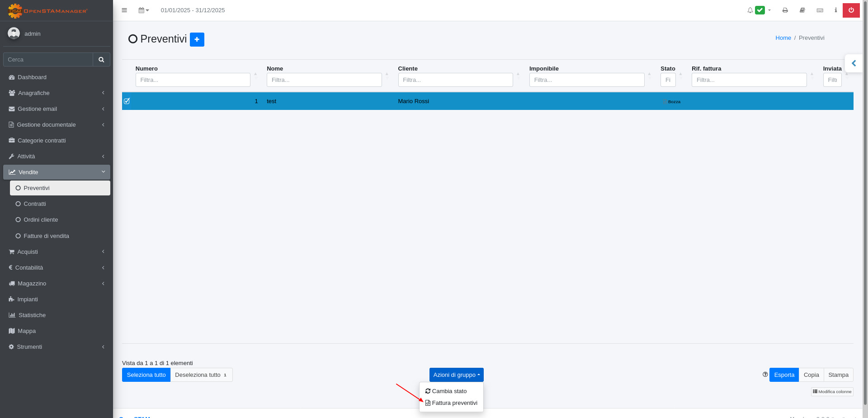Screen dimensions: 868x418
Task: Click the keyboard shortcuts icon
Action: 820,10
